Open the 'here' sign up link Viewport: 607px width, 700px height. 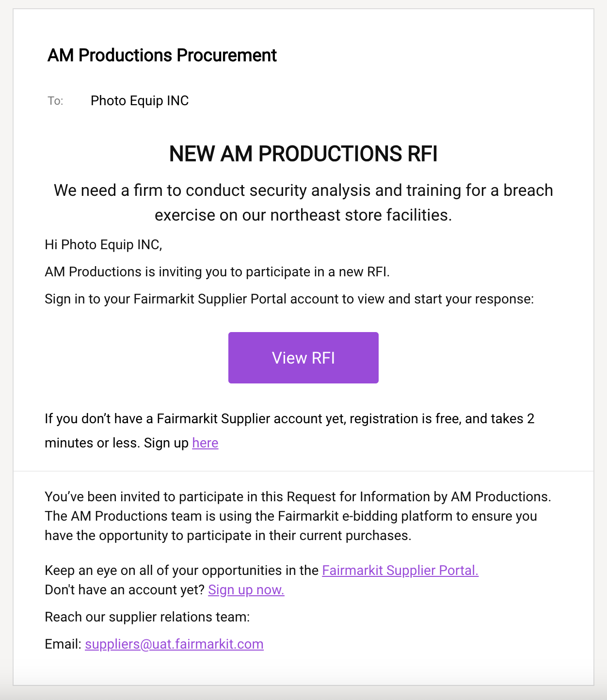(x=205, y=443)
